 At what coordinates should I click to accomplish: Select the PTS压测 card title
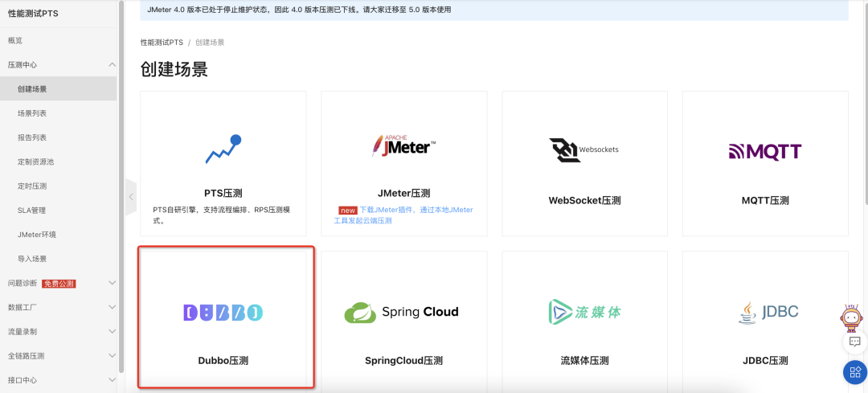pyautogui.click(x=223, y=194)
